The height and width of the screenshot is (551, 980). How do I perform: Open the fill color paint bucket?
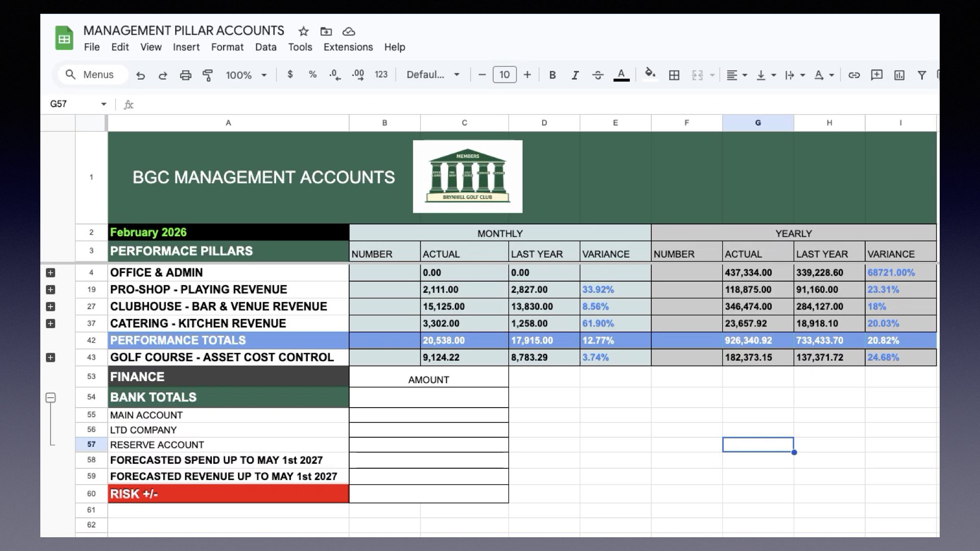650,74
